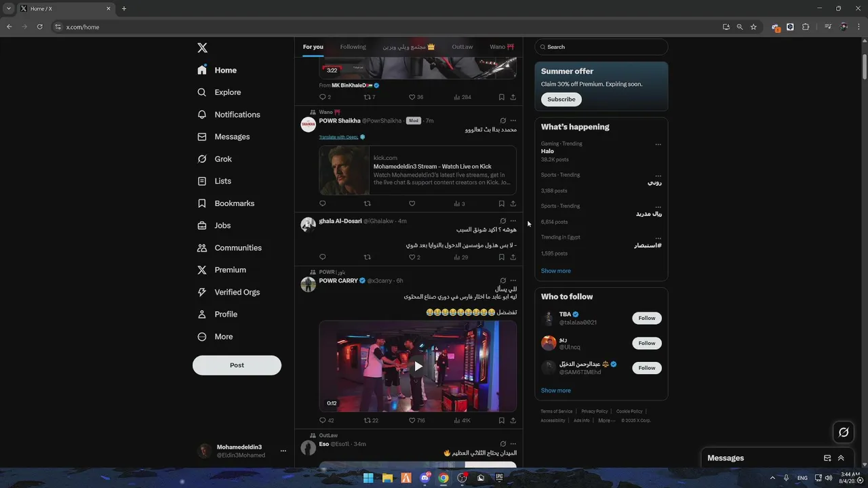The height and width of the screenshot is (488, 868).
Task: Bookmark the POWR Shaikha post
Action: pos(501,203)
